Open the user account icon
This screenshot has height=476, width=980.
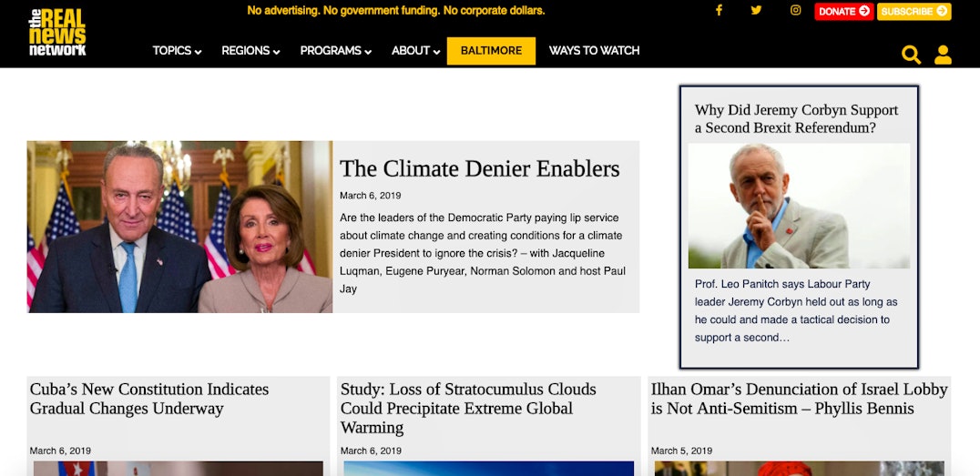(x=943, y=55)
